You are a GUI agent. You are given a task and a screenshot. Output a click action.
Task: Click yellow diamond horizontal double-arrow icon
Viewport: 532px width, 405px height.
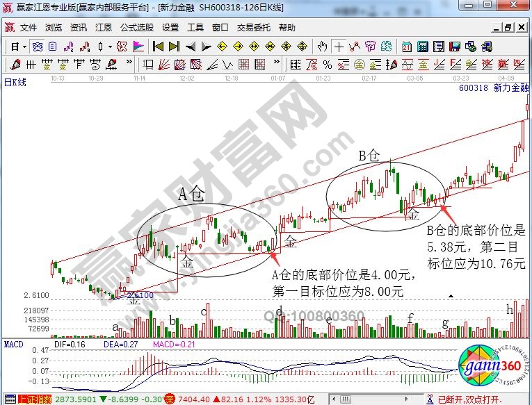[x=254, y=47]
